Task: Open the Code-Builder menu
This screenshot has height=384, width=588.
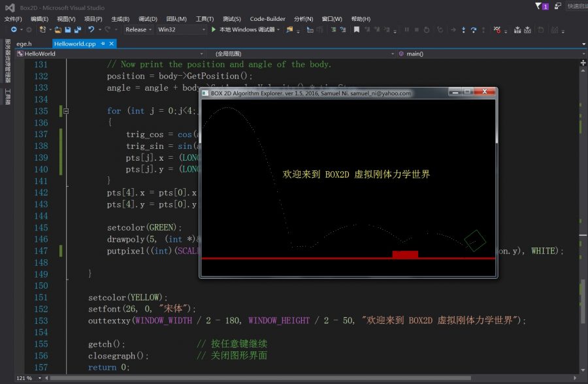Action: click(266, 19)
